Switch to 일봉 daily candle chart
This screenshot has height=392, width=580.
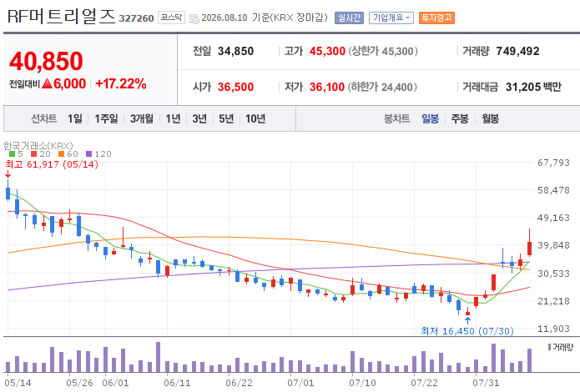(x=430, y=118)
